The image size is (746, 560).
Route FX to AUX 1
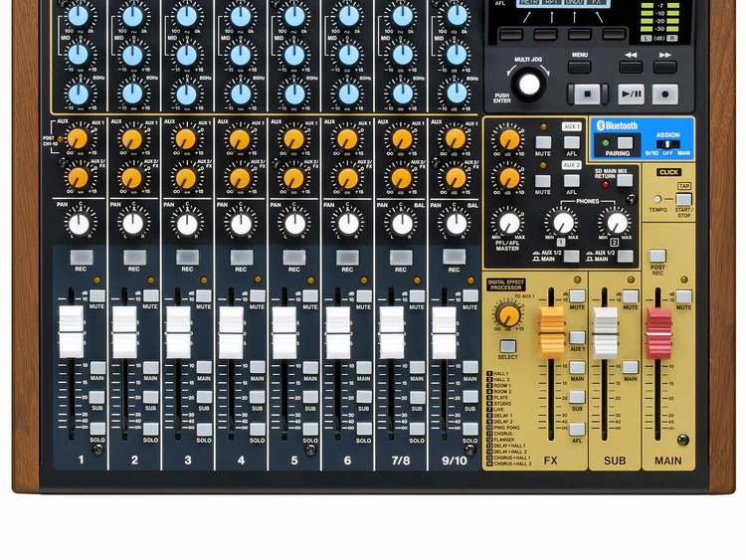tap(577, 338)
